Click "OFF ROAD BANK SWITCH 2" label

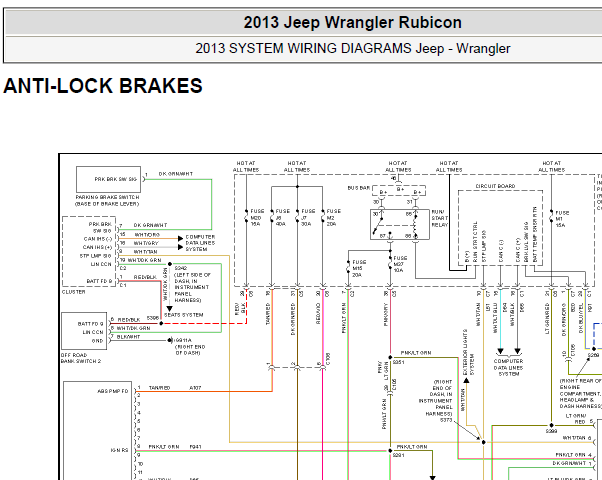pyautogui.click(x=81, y=358)
